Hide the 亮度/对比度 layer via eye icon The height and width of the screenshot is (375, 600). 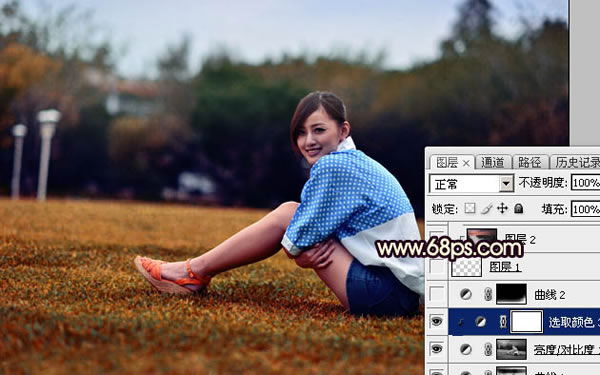[437, 349]
